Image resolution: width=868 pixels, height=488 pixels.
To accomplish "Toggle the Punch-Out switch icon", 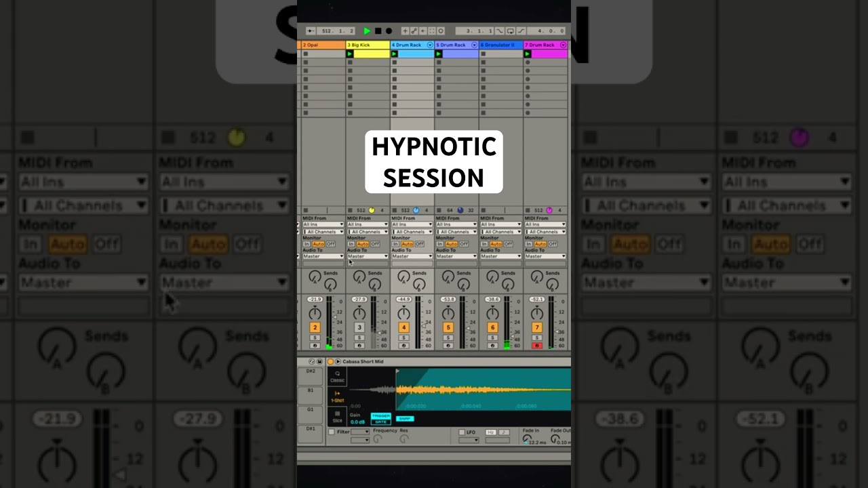I will [521, 30].
